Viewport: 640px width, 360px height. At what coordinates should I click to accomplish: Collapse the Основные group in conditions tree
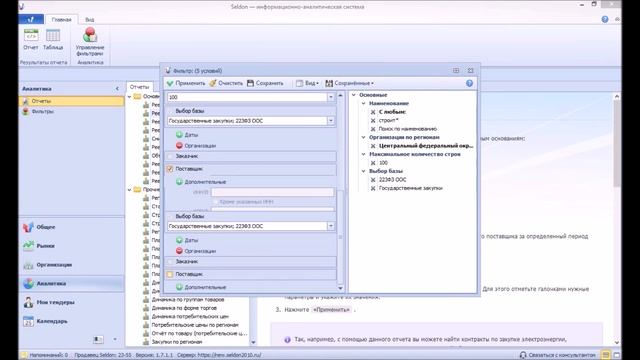(354, 95)
